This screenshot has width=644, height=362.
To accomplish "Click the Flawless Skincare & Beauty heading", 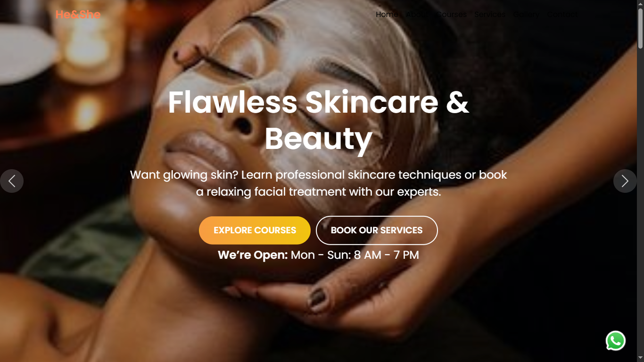I will [x=319, y=120].
